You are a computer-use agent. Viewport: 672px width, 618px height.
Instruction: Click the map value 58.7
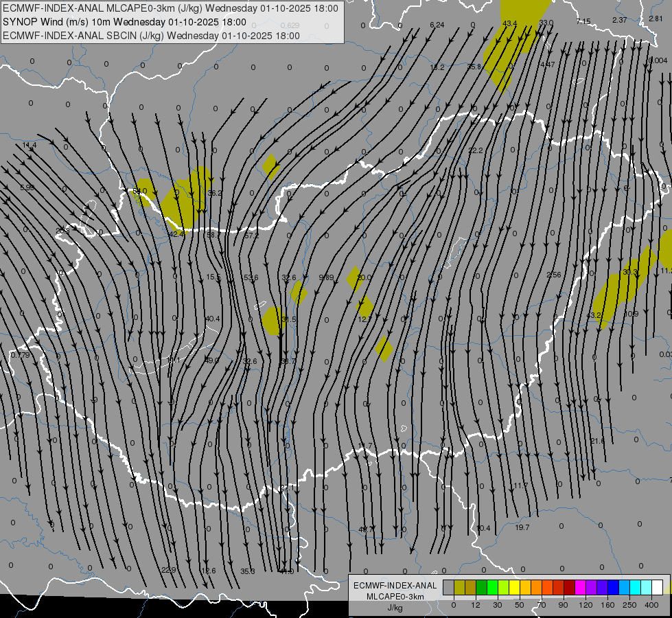[x=214, y=235]
